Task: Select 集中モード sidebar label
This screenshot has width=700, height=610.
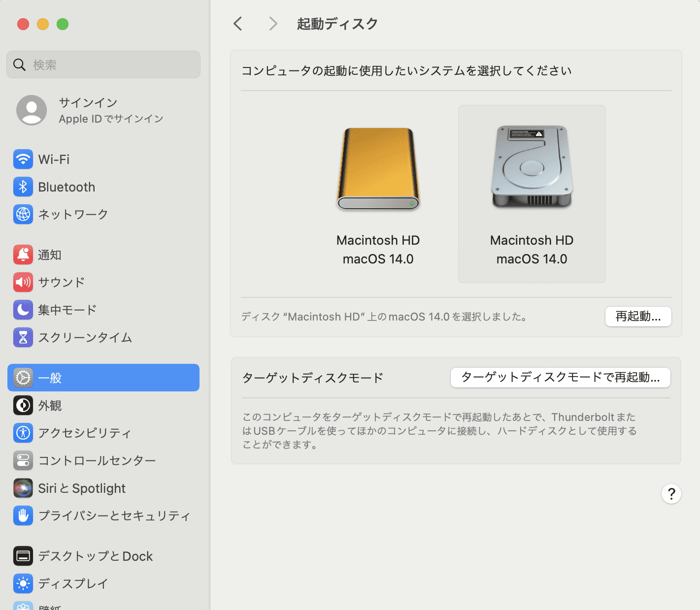Action: pos(67,310)
